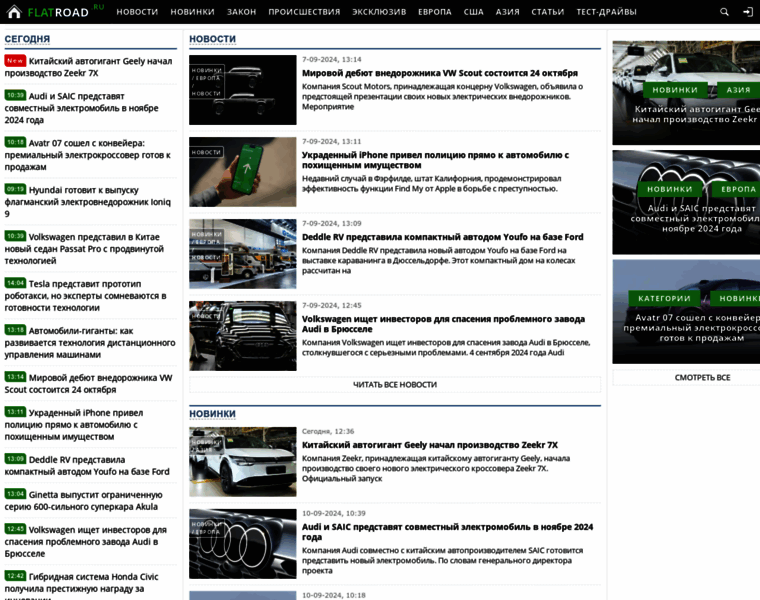Open sidebar story about Avatr 07 conveyor
The image size is (760, 600).
point(88,155)
